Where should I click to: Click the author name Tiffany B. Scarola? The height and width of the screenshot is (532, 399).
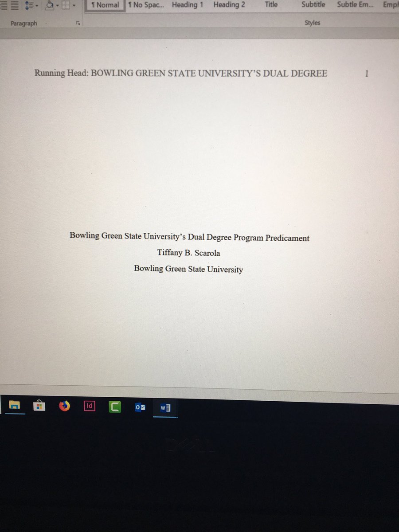188,253
